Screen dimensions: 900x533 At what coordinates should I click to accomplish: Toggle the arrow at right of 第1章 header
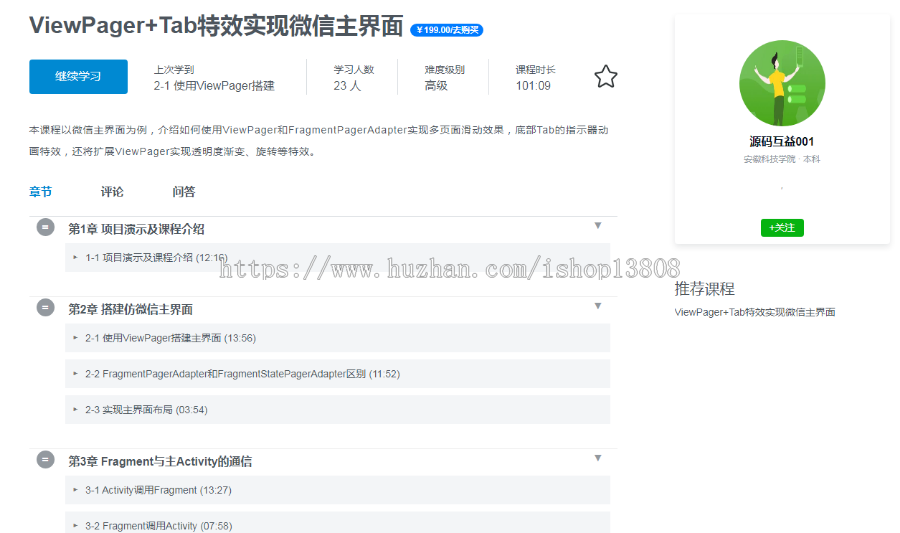pyautogui.click(x=598, y=225)
